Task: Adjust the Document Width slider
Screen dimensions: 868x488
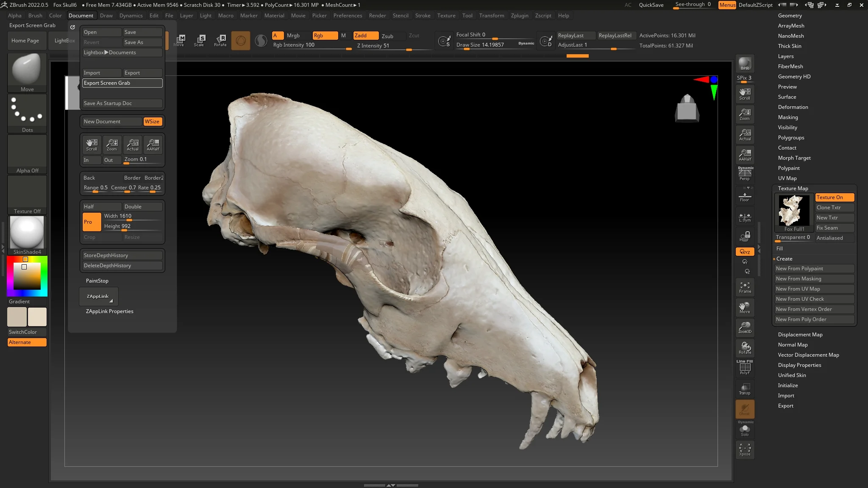Action: 132,216
